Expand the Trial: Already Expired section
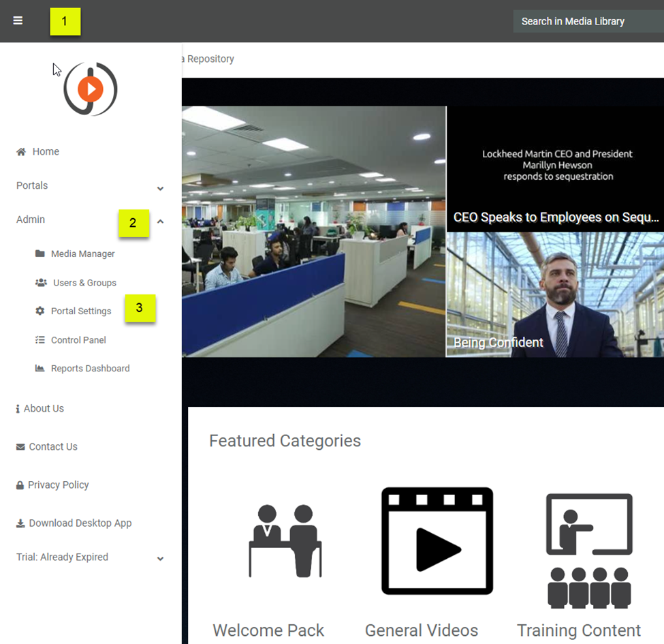 point(160,559)
